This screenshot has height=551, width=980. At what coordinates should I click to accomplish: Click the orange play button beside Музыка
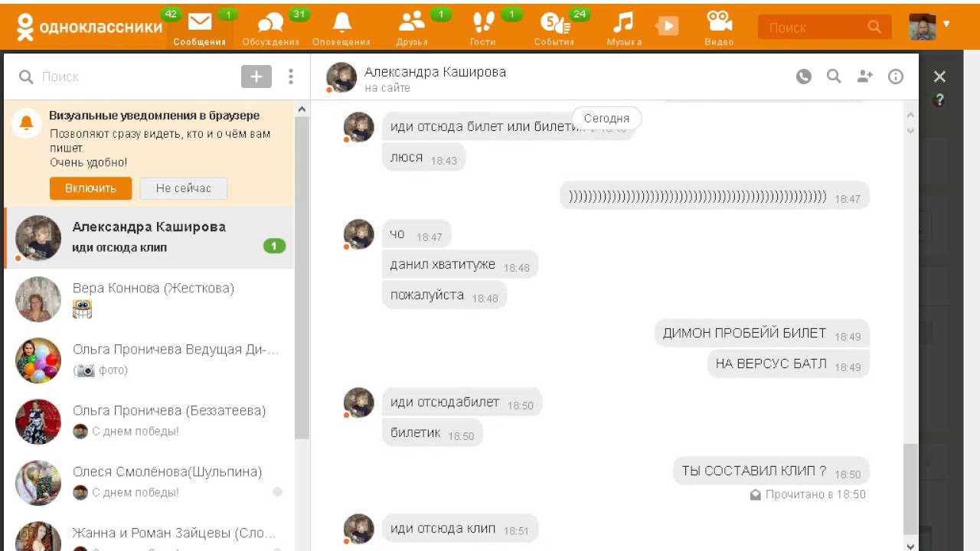pyautogui.click(x=668, y=27)
